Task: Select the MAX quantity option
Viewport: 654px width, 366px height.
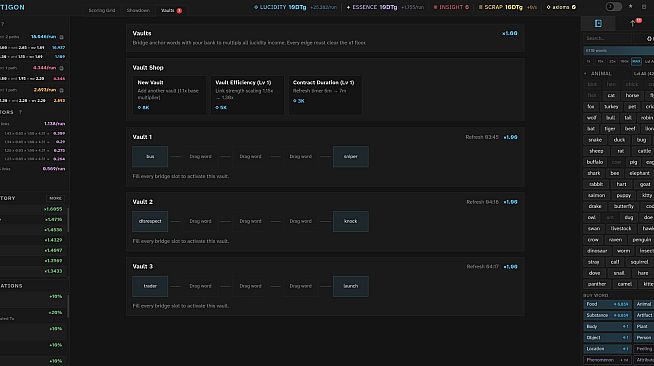Action: coord(636,61)
